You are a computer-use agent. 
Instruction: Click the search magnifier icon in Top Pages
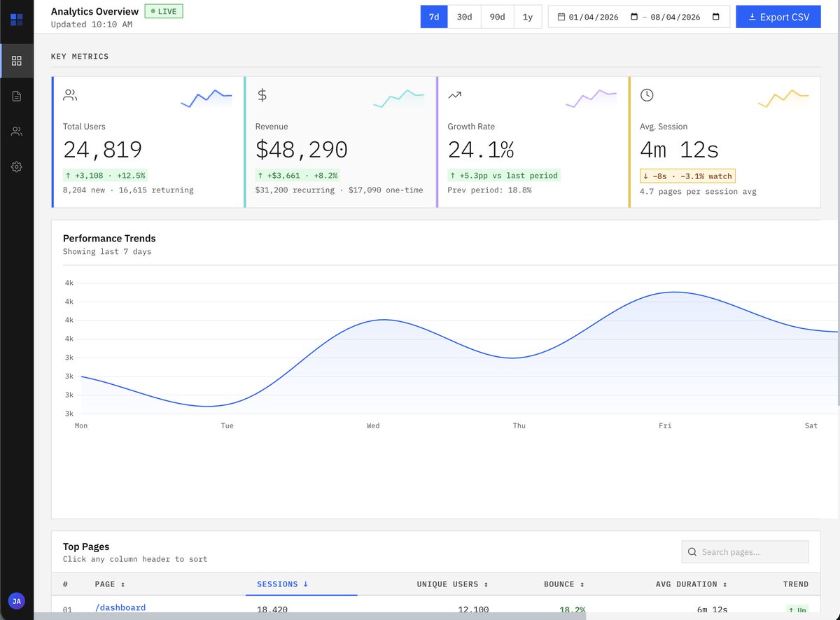pos(692,552)
